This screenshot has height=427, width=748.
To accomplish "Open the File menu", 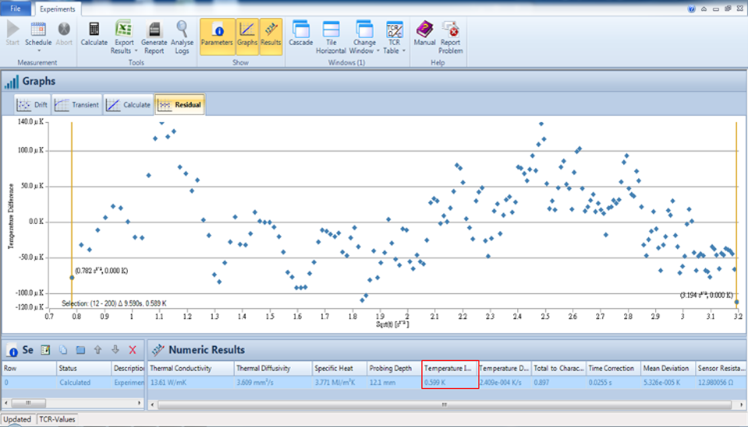I will 16,9.
